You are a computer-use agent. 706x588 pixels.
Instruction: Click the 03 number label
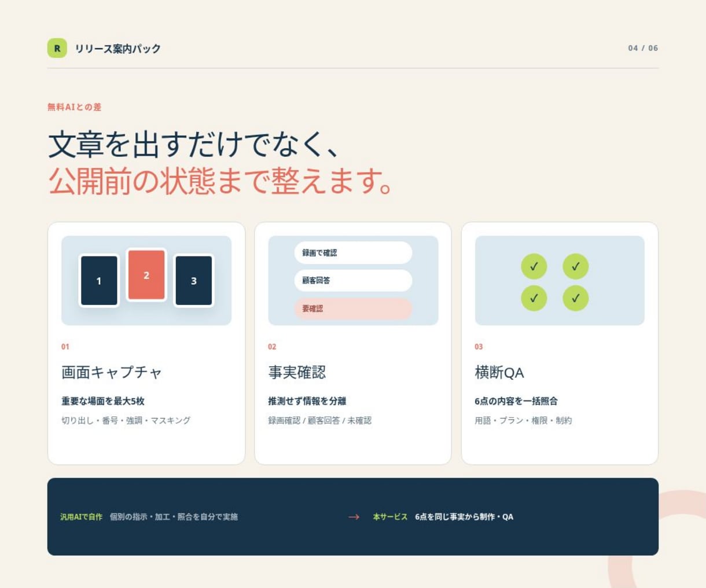tap(479, 347)
